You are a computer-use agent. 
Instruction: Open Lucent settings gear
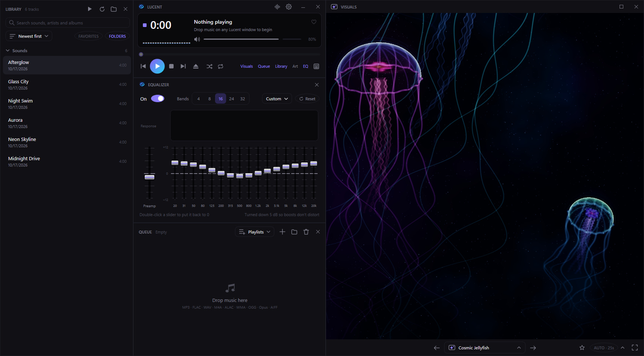289,7
